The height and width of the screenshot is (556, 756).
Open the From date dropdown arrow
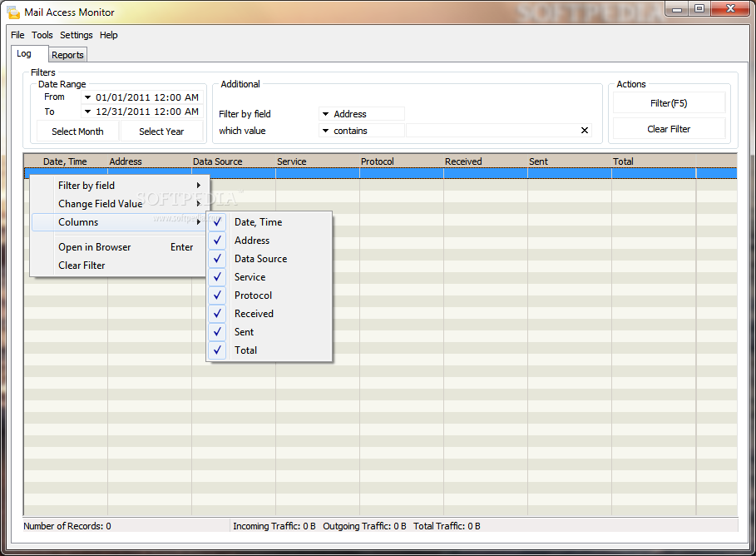(x=87, y=97)
